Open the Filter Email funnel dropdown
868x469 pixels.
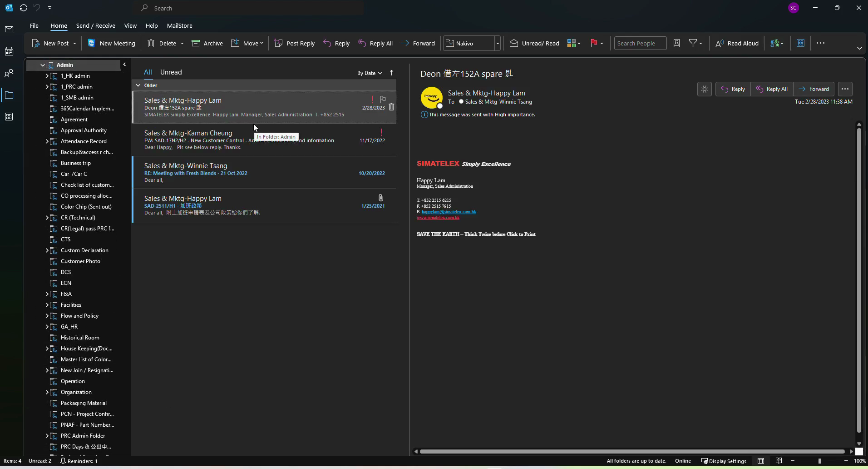(x=695, y=43)
